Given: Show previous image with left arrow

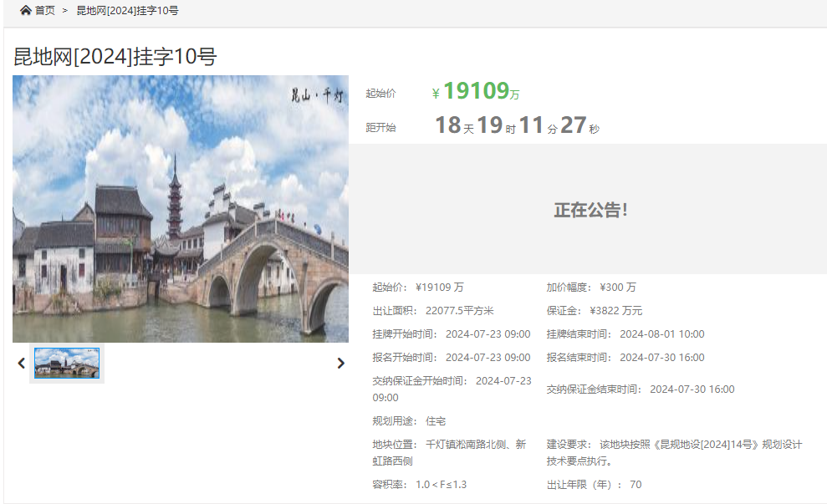Looking at the screenshot, I should pos(22,364).
